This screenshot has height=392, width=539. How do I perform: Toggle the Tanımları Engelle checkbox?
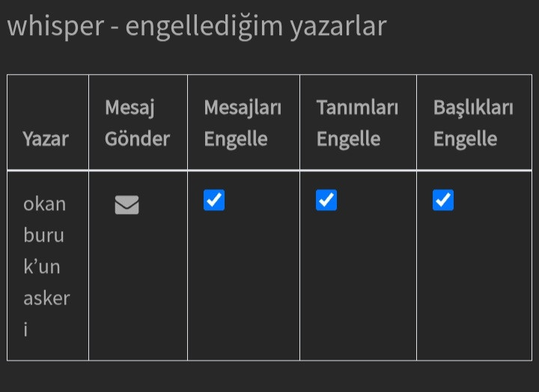(326, 200)
